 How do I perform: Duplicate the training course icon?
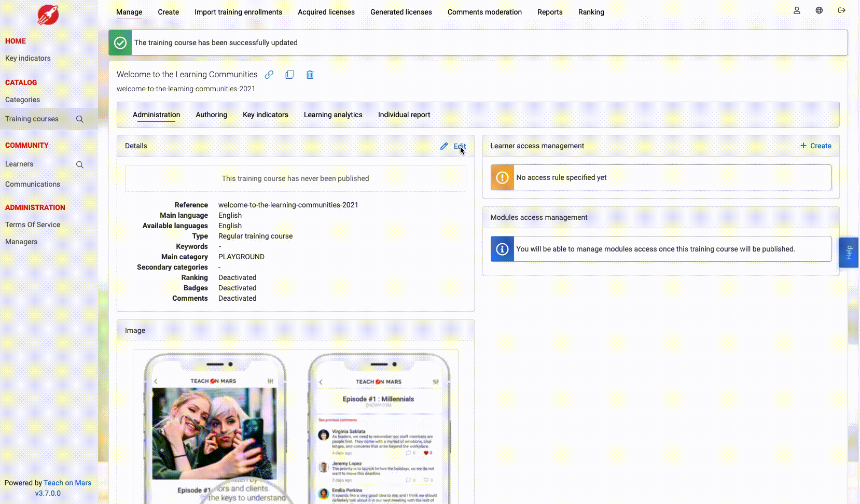(290, 75)
